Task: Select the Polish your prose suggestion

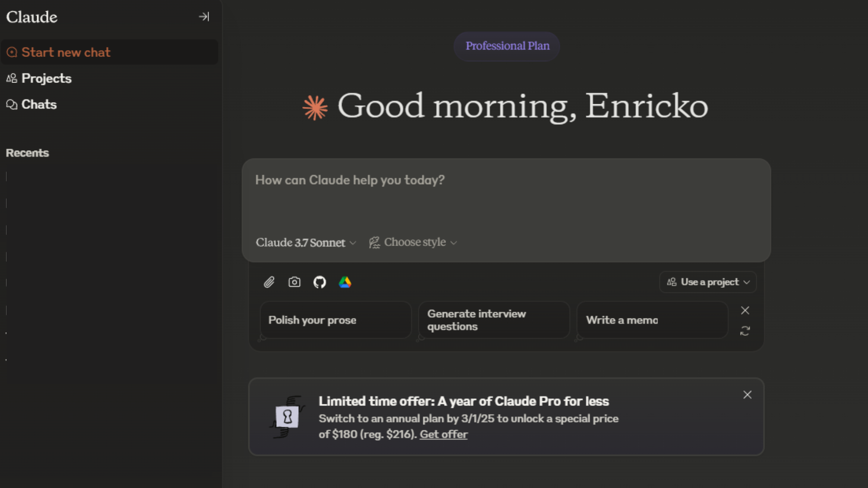Action: (335, 320)
